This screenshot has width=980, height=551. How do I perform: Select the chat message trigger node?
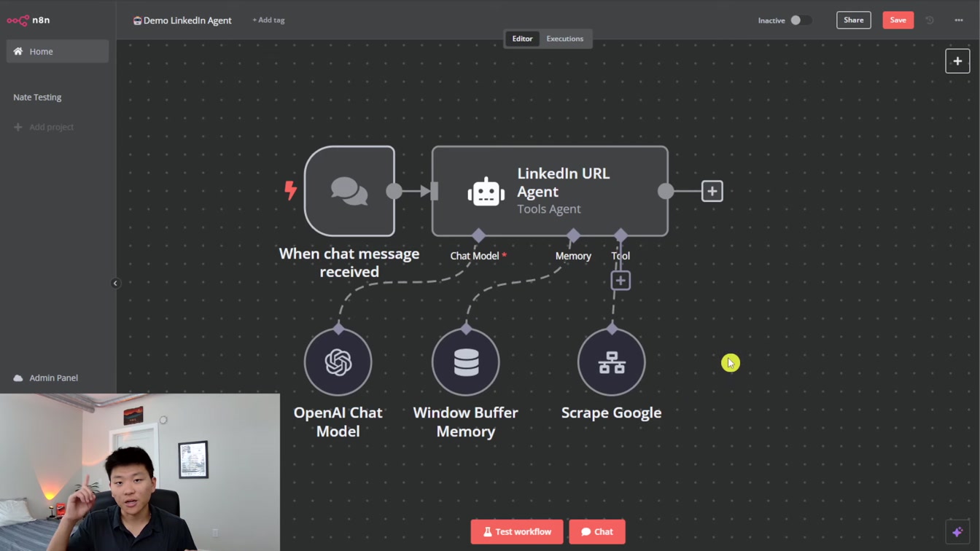349,191
